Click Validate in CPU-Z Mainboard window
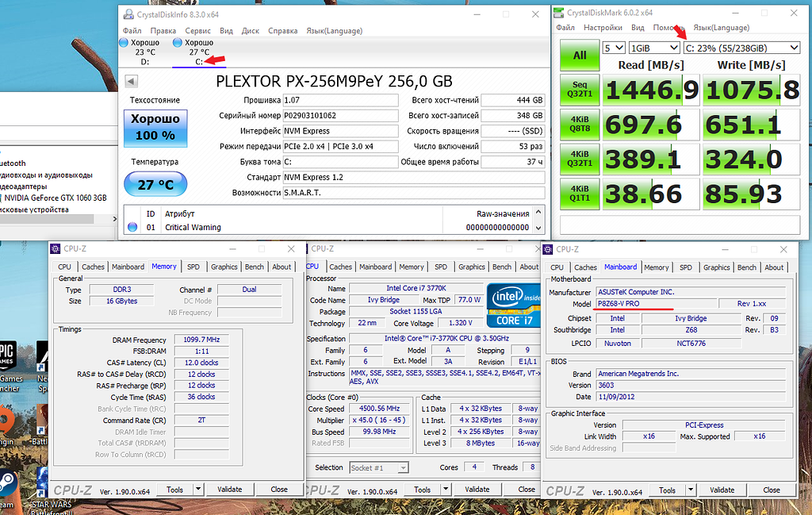This screenshot has width=812, height=515. coord(722,490)
